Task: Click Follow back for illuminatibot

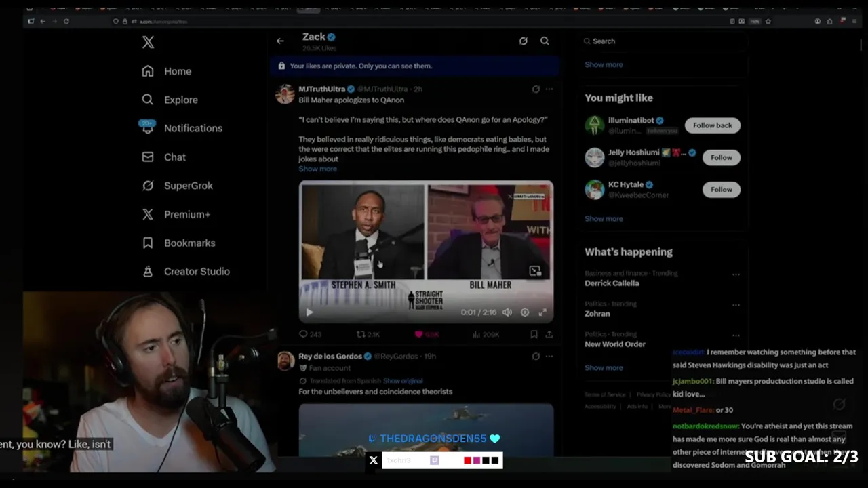Action: point(712,125)
